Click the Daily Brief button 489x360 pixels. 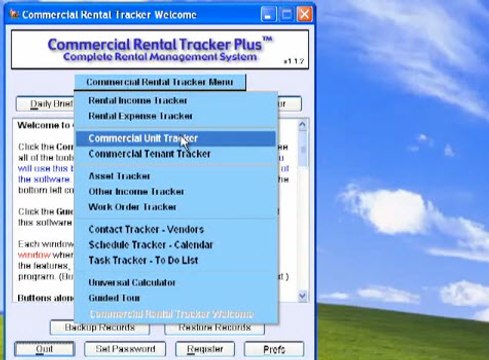click(x=45, y=104)
